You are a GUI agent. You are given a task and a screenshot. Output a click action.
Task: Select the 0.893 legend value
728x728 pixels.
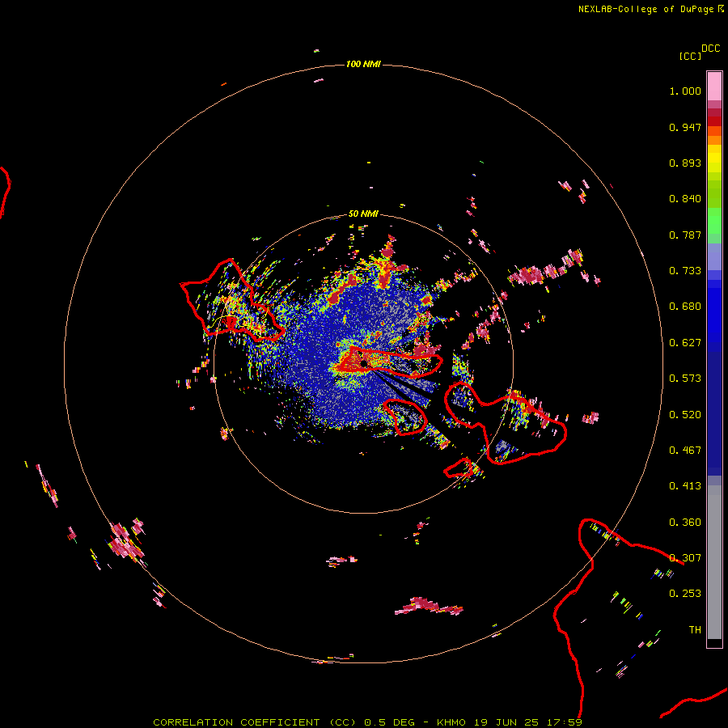pos(685,163)
